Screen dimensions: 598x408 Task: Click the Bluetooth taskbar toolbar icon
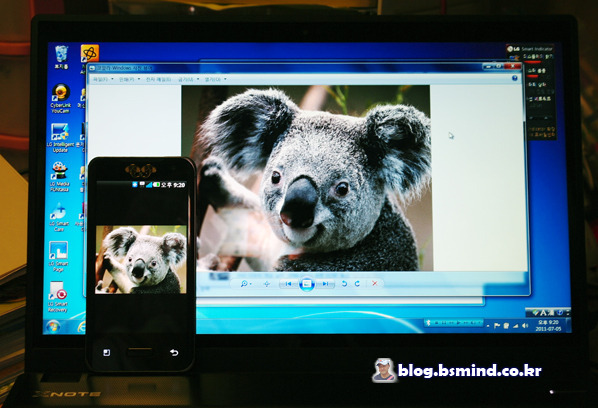point(428,323)
